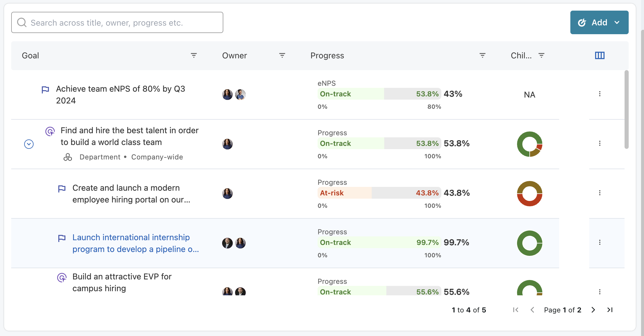Focus the search goals input field
Image resolution: width=644 pixels, height=336 pixels.
[117, 22]
